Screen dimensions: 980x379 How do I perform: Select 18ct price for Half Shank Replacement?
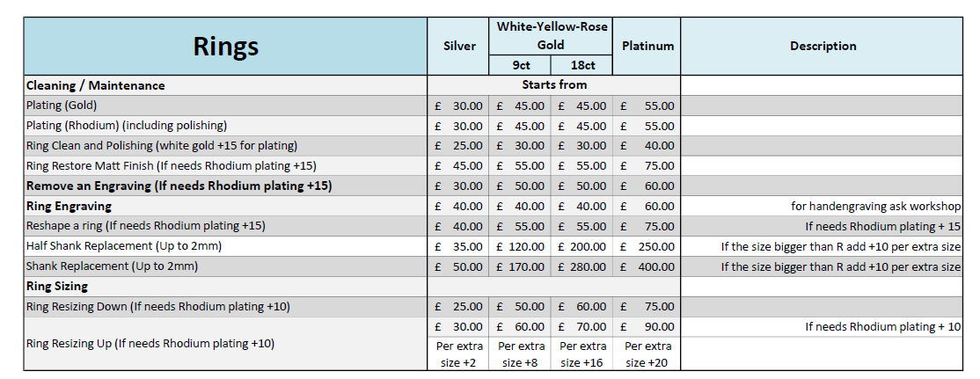point(581,246)
